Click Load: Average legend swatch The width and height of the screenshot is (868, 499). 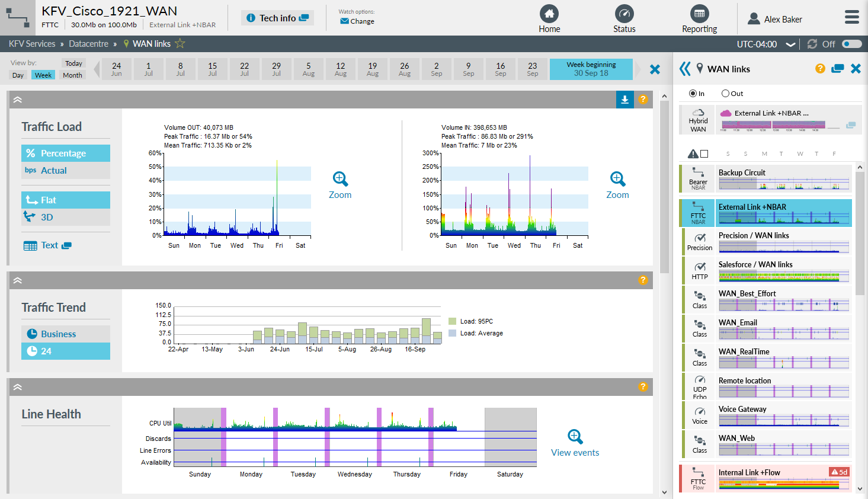point(453,333)
